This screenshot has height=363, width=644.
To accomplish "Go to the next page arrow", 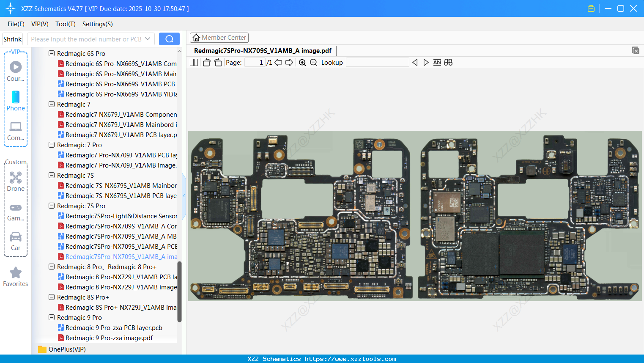I will pos(289,62).
